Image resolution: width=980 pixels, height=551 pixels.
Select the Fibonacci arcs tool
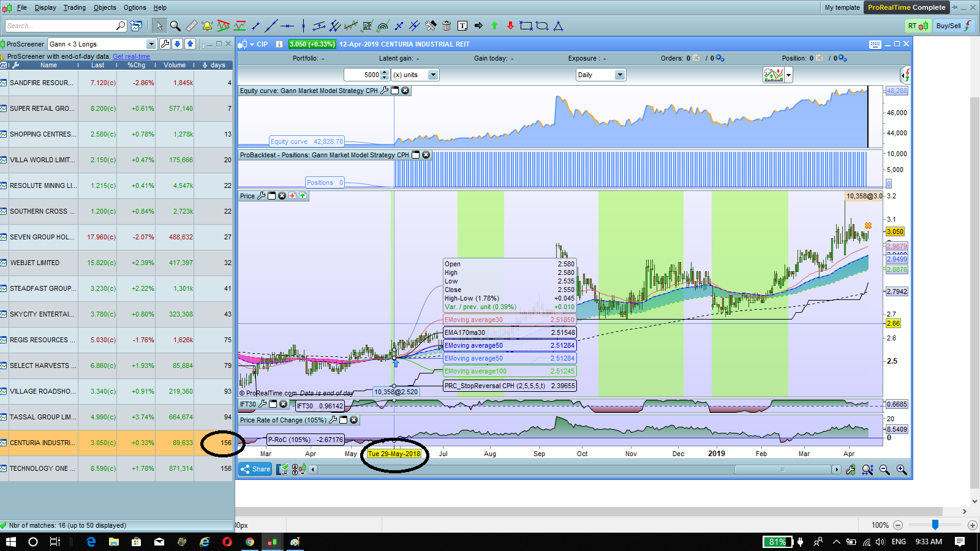pos(383,26)
